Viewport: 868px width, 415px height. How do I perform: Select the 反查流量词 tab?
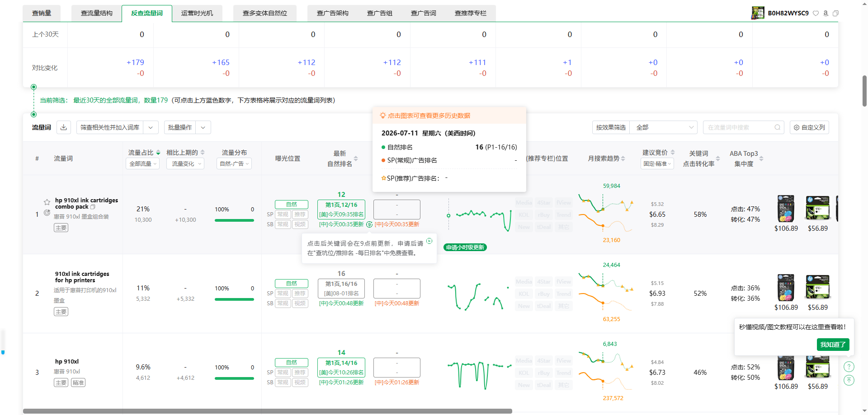(x=147, y=13)
